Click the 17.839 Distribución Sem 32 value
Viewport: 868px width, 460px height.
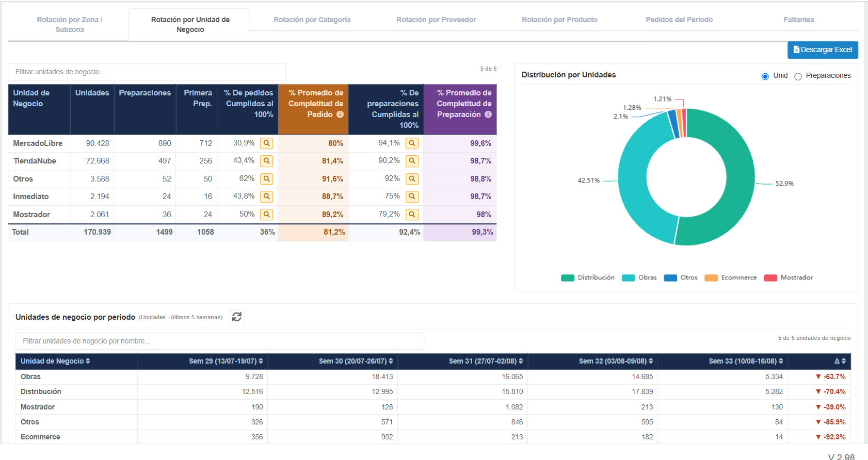[x=642, y=392]
